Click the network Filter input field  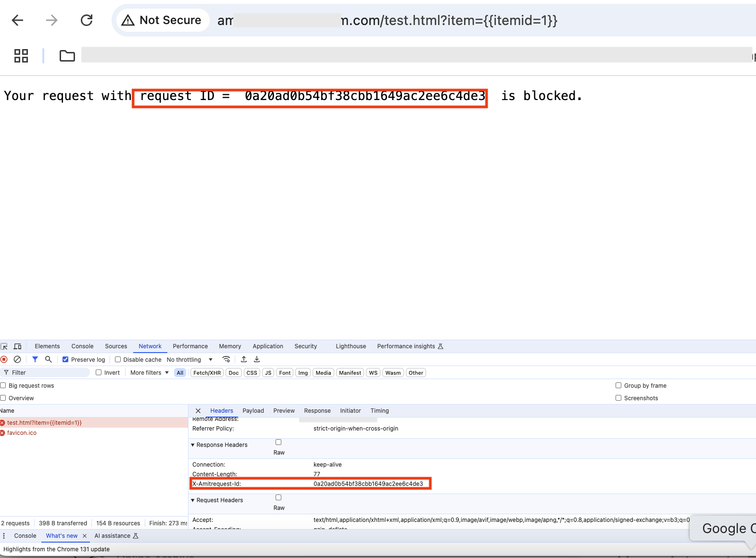click(x=46, y=373)
